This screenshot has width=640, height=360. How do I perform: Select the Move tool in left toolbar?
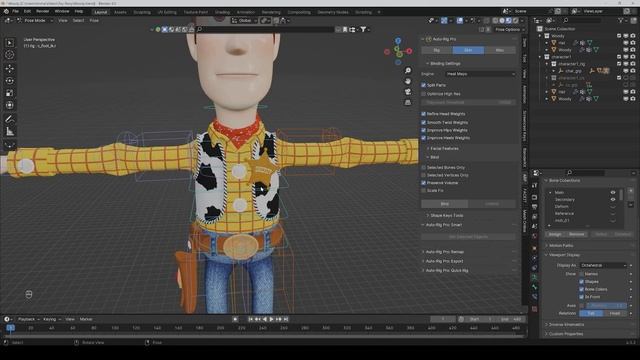[x=9, y=68]
